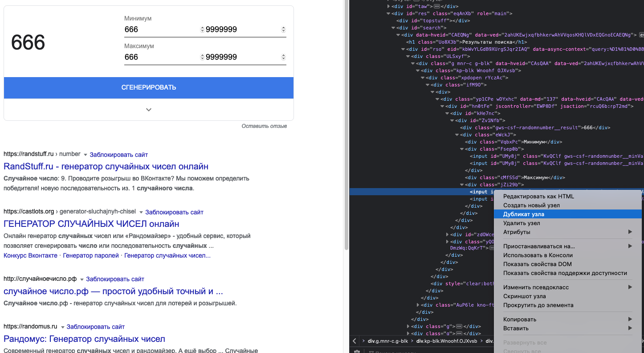Screen dimensions: 644x353
Task: Choose Показать свойства поддержки доступности
Action: click(x=568, y=273)
